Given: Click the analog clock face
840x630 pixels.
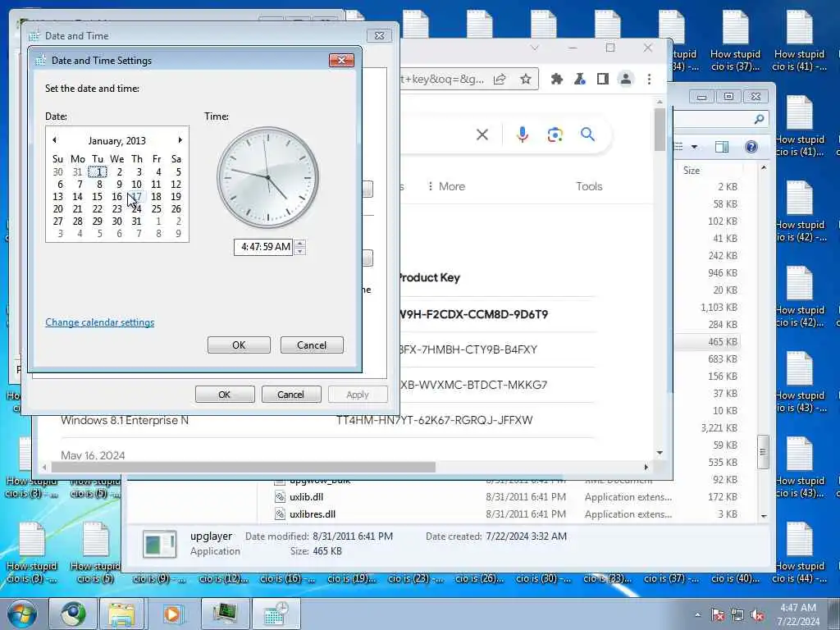Looking at the screenshot, I should [x=268, y=177].
